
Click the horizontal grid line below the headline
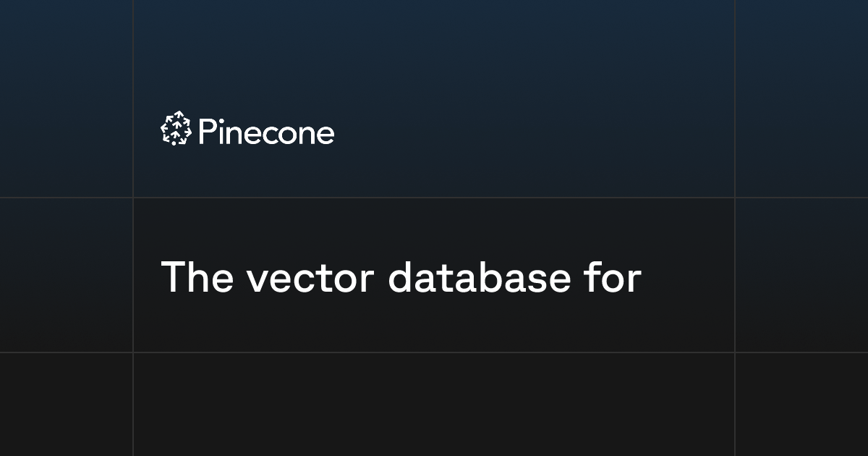pos(434,352)
